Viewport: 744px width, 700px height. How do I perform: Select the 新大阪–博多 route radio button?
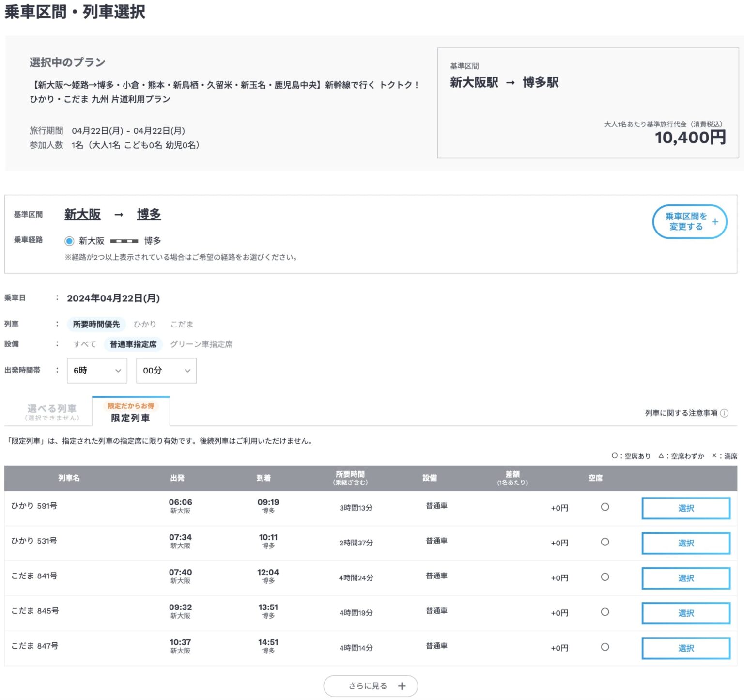(70, 241)
